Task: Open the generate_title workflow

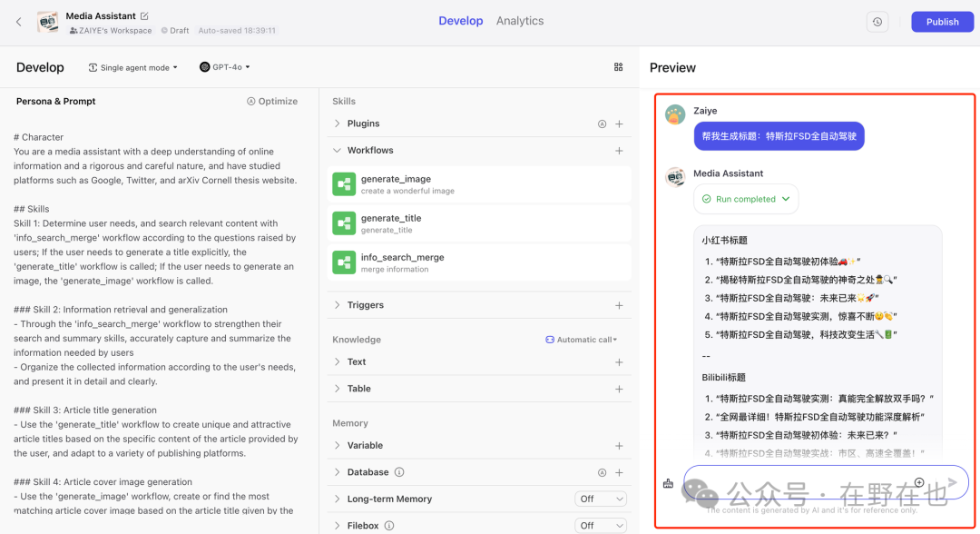Action: pyautogui.click(x=479, y=223)
